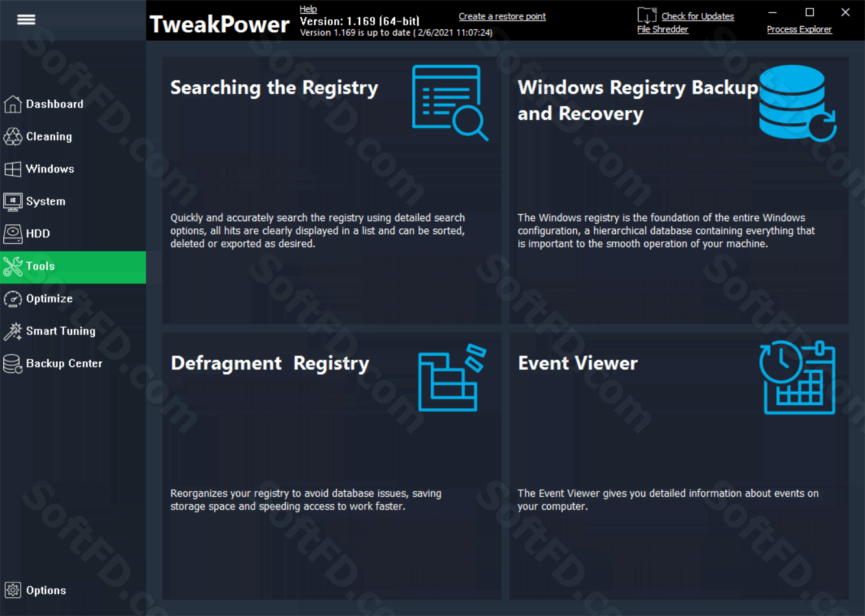865x616 pixels.
Task: Maximize the TweakPower window
Action: (810, 12)
